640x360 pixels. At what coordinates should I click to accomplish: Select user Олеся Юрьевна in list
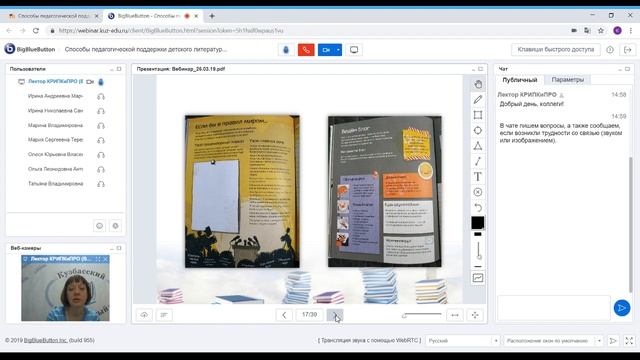56,155
